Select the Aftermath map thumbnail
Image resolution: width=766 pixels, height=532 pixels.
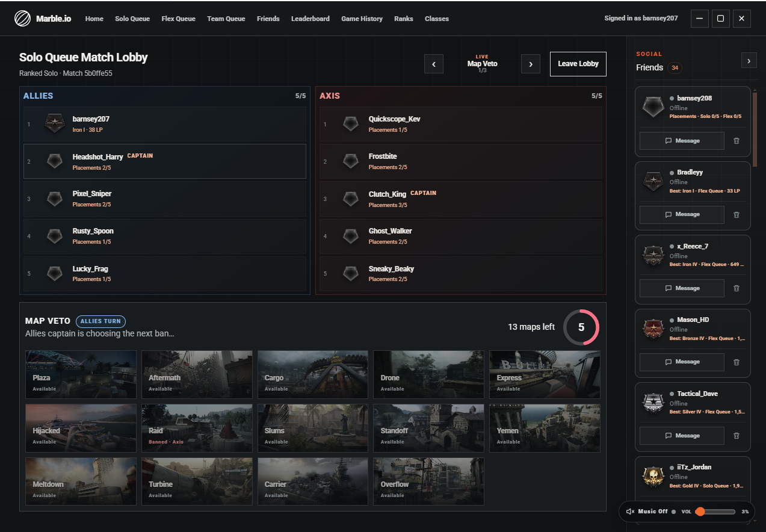tap(197, 374)
